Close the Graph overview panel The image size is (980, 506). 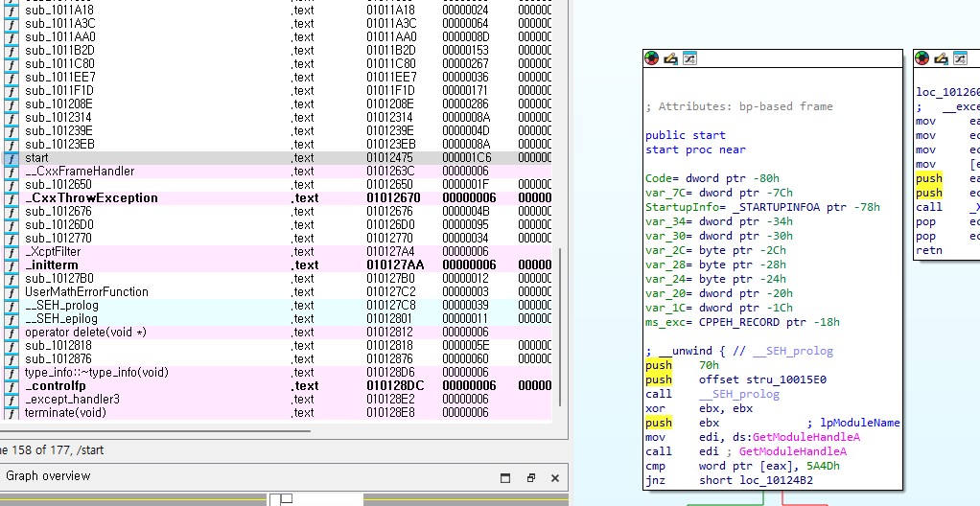pyautogui.click(x=555, y=478)
